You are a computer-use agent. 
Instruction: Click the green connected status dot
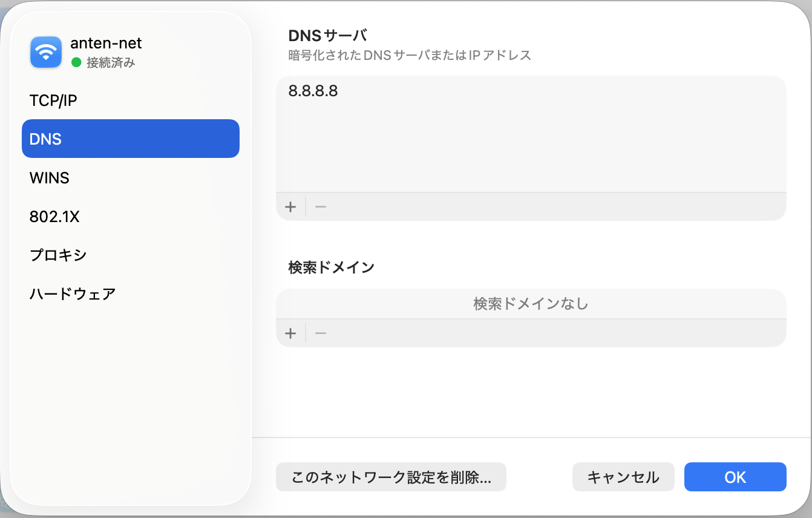tap(76, 62)
